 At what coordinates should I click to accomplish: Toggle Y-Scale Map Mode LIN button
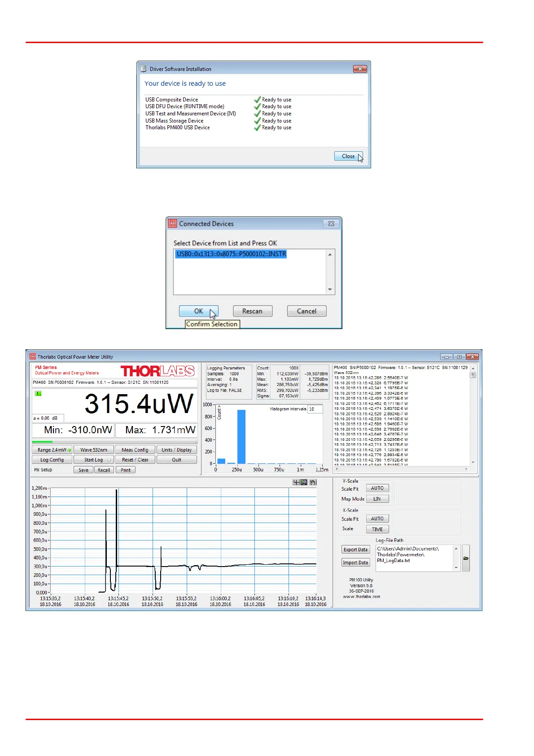(377, 499)
